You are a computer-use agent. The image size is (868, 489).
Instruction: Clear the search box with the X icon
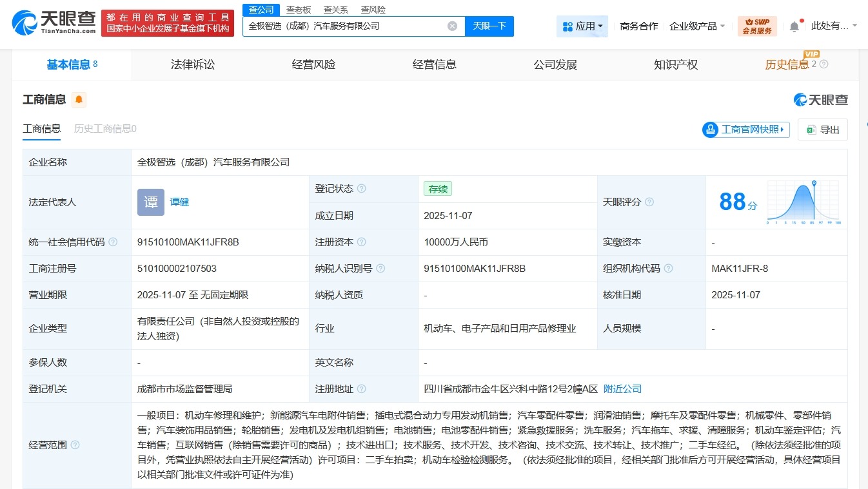coord(453,26)
